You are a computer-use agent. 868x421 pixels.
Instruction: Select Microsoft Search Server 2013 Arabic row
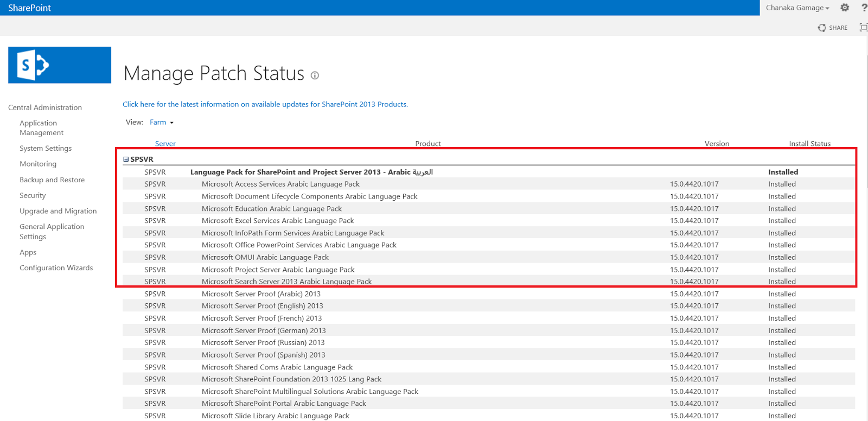click(x=489, y=282)
